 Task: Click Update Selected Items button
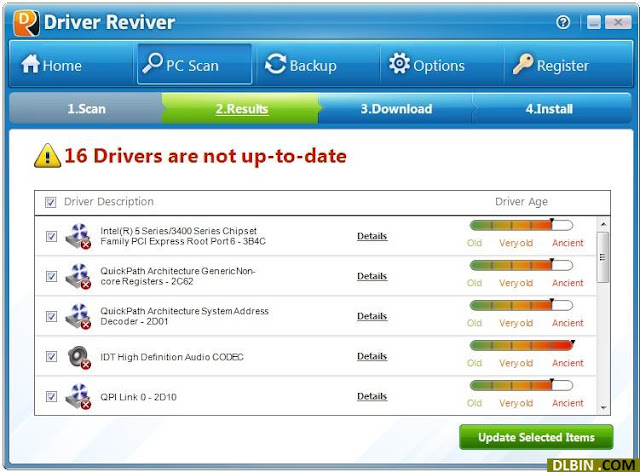pos(536,437)
